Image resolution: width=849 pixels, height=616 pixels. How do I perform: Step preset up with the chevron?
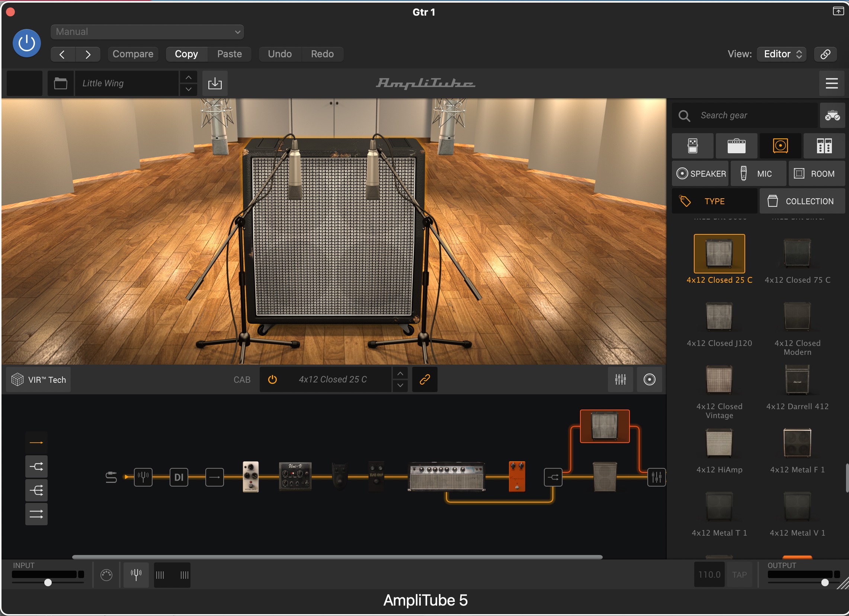coord(189,77)
